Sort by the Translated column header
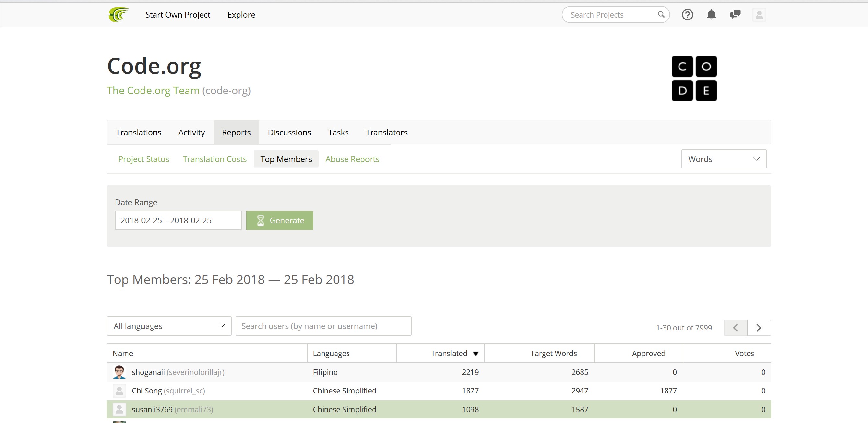The image size is (868, 423). click(x=449, y=353)
